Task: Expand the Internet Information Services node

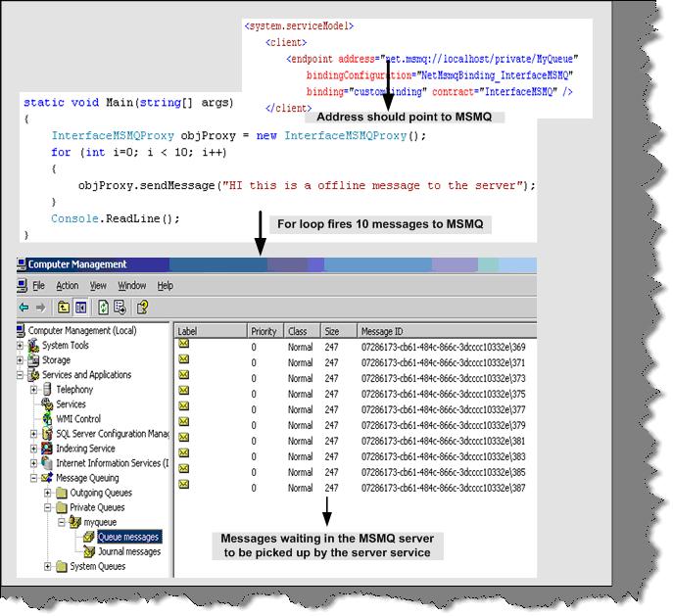Action: [x=34, y=463]
